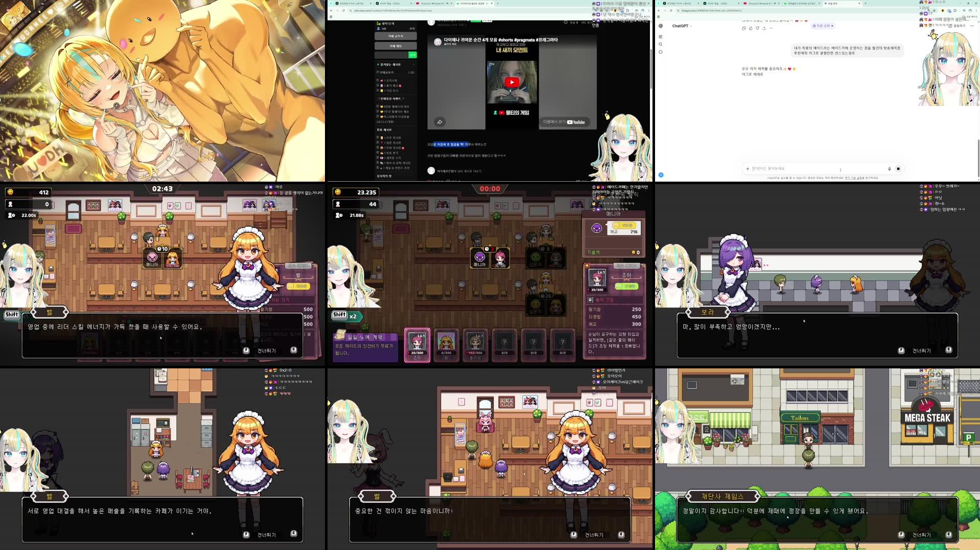Select the 올리브 maid card showing 182/300
The image size is (980, 550).
(475, 345)
